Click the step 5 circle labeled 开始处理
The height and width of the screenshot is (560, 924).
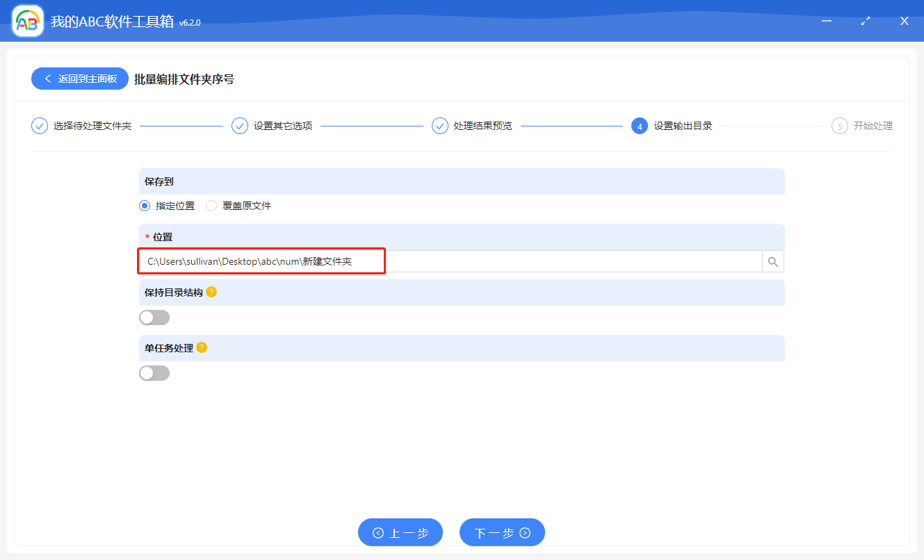(840, 126)
